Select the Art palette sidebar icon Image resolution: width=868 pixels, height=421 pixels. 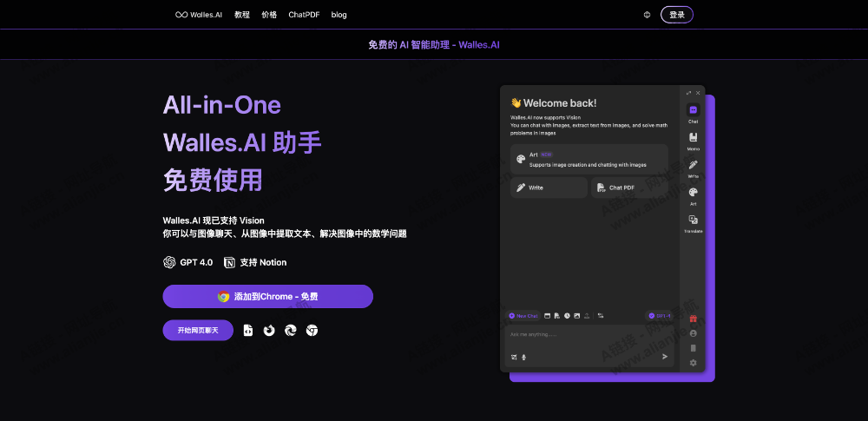693,192
